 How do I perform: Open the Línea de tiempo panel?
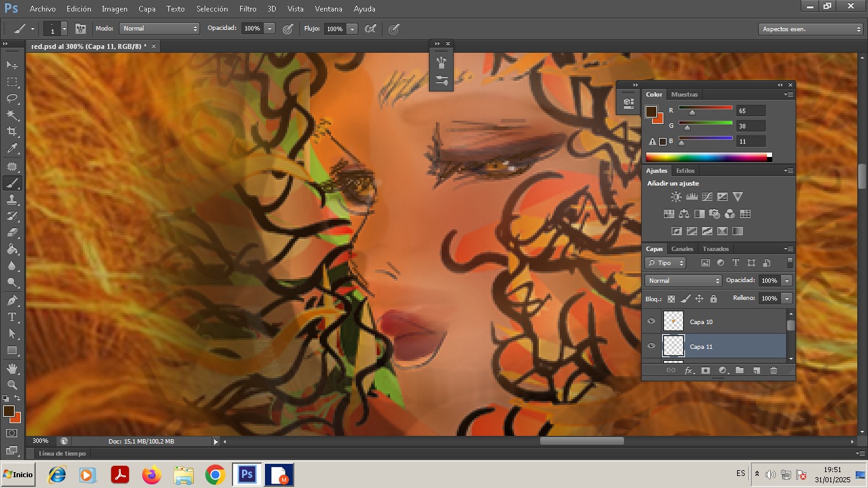coord(62,453)
